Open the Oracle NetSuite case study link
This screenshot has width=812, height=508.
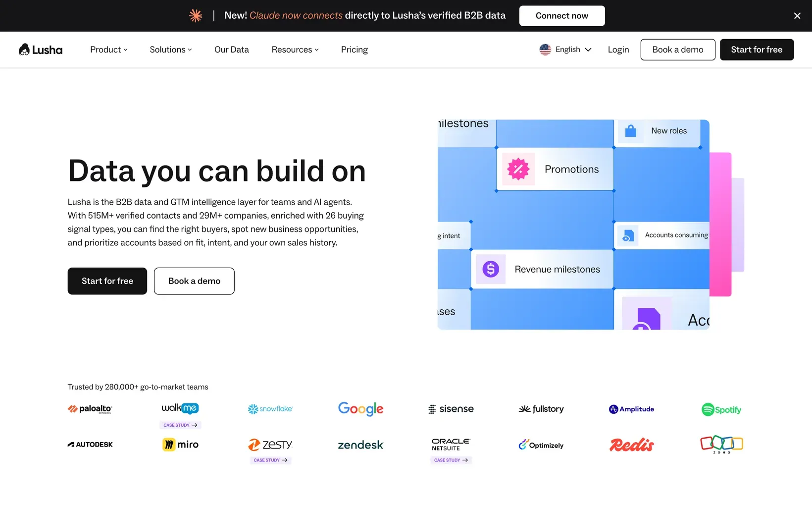[451, 460]
